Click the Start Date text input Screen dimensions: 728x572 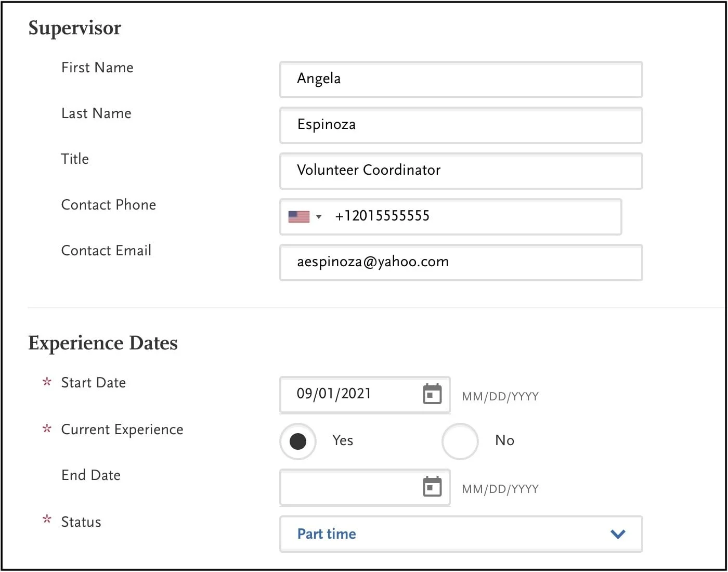354,394
